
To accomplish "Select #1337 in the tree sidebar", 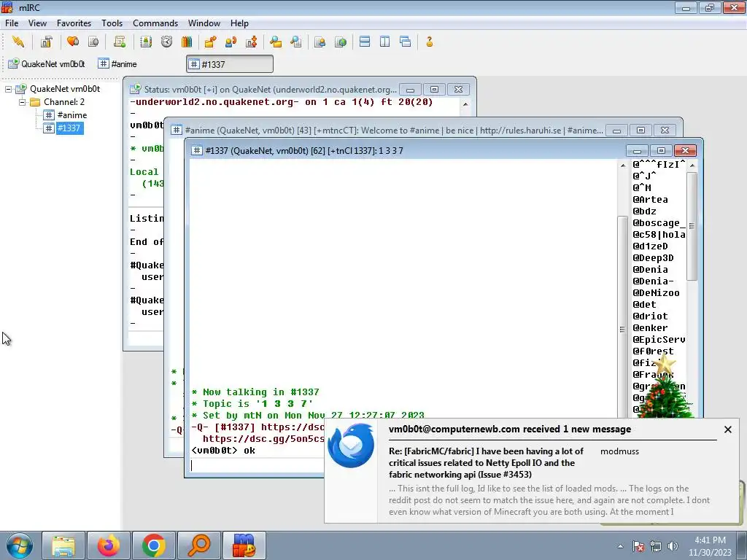I will point(69,128).
